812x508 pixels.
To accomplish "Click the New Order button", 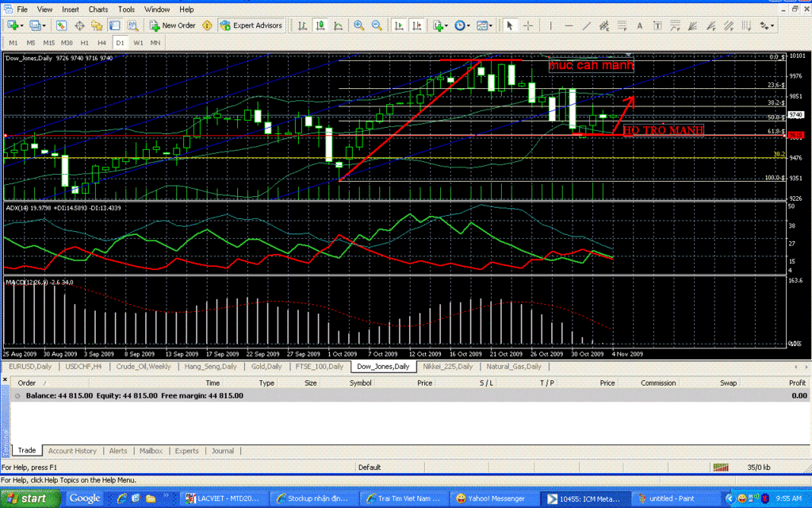I will (x=172, y=25).
